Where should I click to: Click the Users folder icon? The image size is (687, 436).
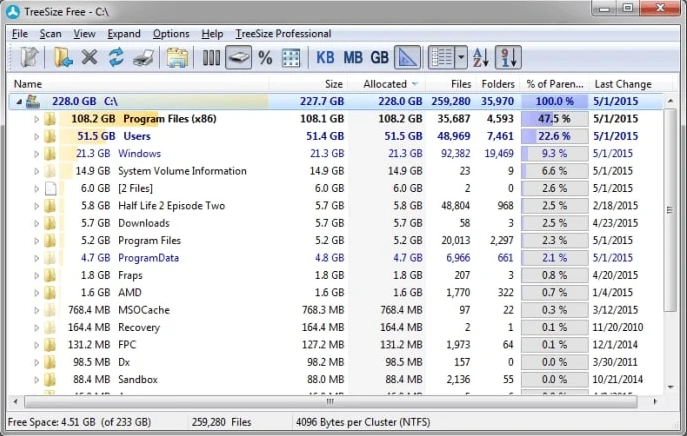[50, 136]
